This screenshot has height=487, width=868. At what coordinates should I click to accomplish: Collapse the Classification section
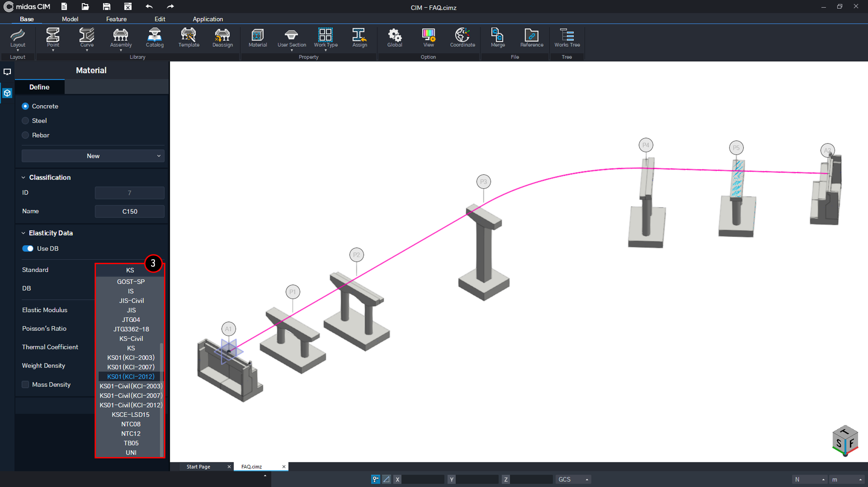[23, 177]
